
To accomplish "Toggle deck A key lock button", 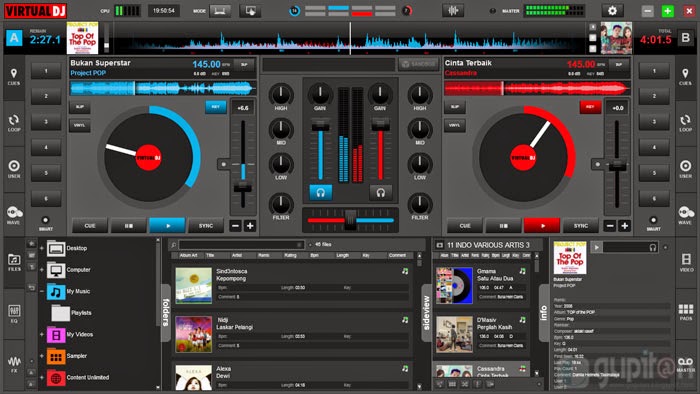I will click(x=216, y=107).
